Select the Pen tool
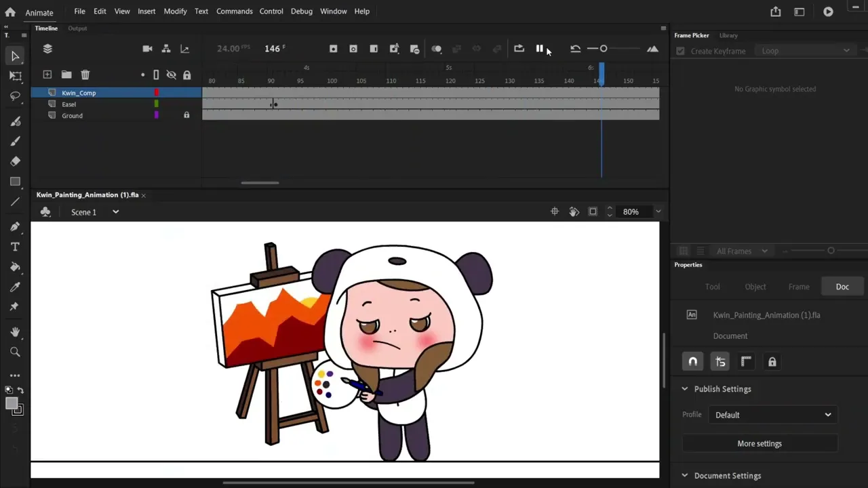Screen dimensions: 868x488 tap(15, 226)
